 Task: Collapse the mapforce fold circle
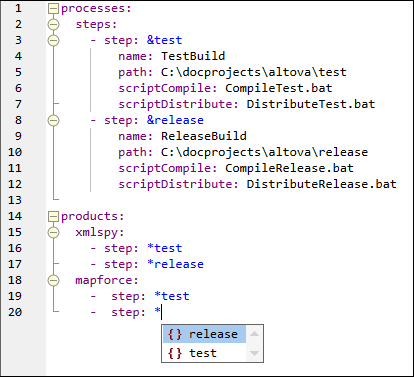tap(53, 280)
